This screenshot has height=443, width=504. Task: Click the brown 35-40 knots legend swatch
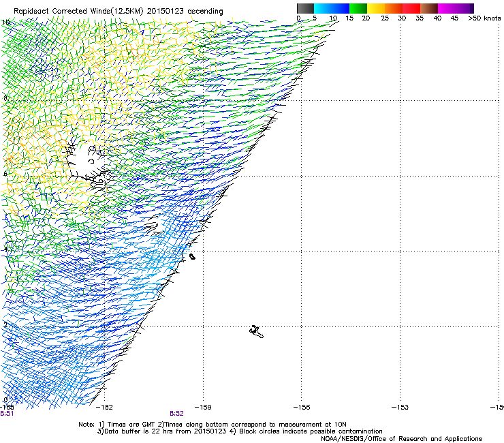[x=429, y=8]
